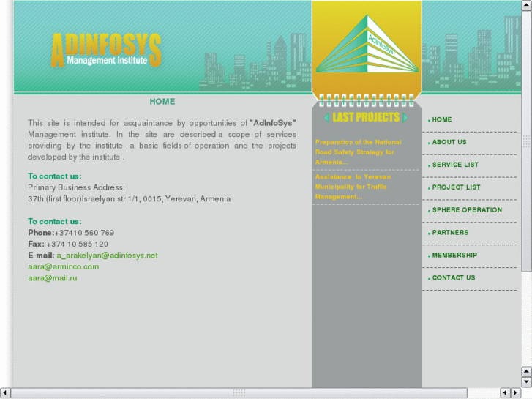Click the HOME page heading
The image size is (532, 399).
(x=162, y=102)
